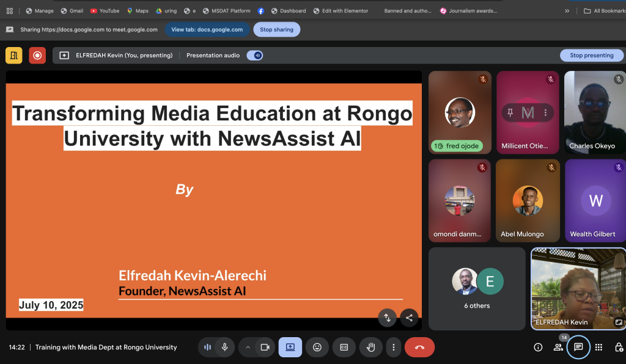
Task: Select Charles Okeyo's video tile
Action: click(595, 112)
